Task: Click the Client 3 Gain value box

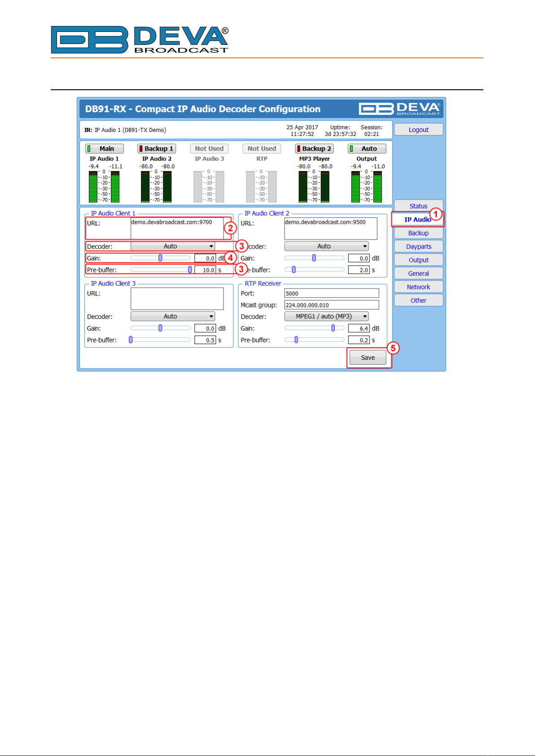Action: pos(205,328)
